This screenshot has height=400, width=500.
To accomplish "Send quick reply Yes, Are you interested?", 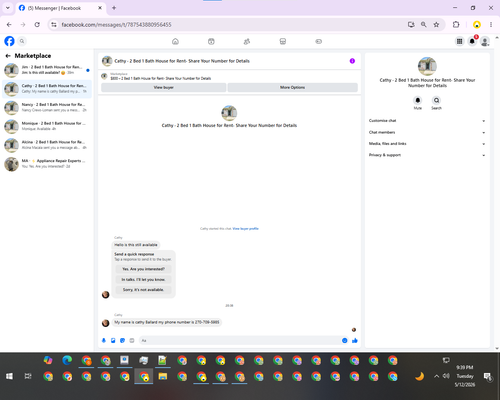I will tap(143, 269).
